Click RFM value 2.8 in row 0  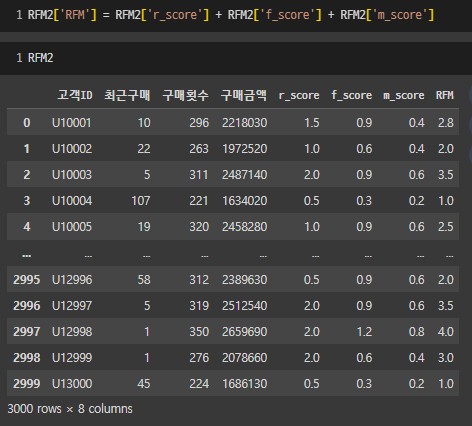coord(446,123)
